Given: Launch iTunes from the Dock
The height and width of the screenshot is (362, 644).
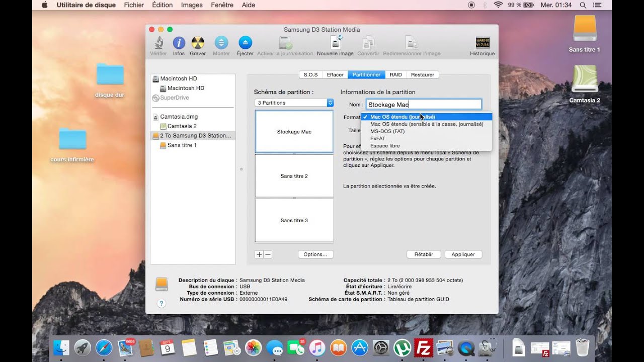Looking at the screenshot, I should (x=317, y=347).
